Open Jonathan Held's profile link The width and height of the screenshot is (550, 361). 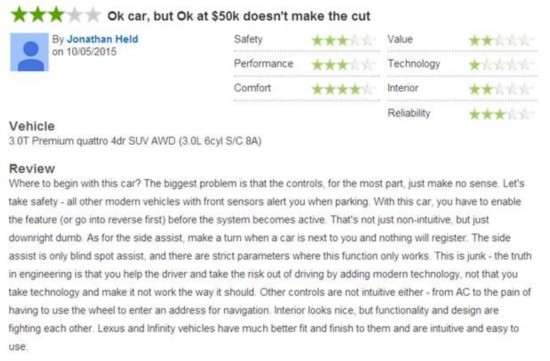102,39
